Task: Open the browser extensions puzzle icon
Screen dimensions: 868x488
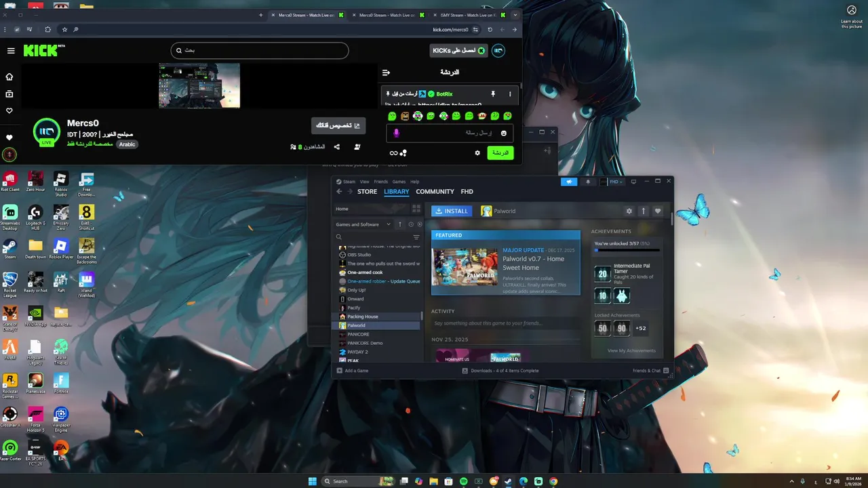Action: tap(47, 30)
